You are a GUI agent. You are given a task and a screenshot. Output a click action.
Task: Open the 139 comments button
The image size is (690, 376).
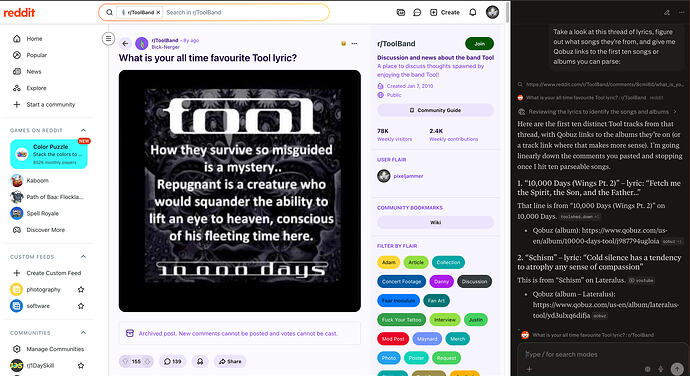click(172, 361)
